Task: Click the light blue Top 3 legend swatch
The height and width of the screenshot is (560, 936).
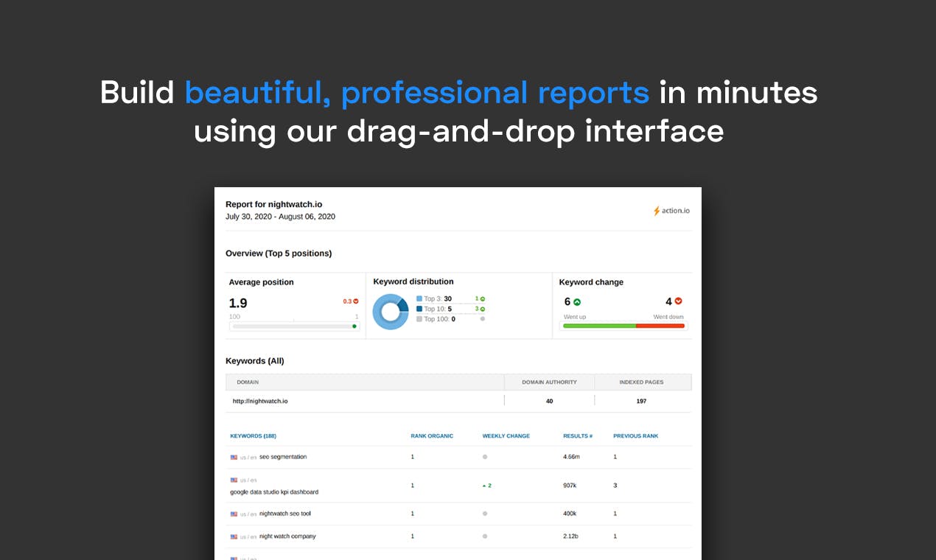Action: 419,299
